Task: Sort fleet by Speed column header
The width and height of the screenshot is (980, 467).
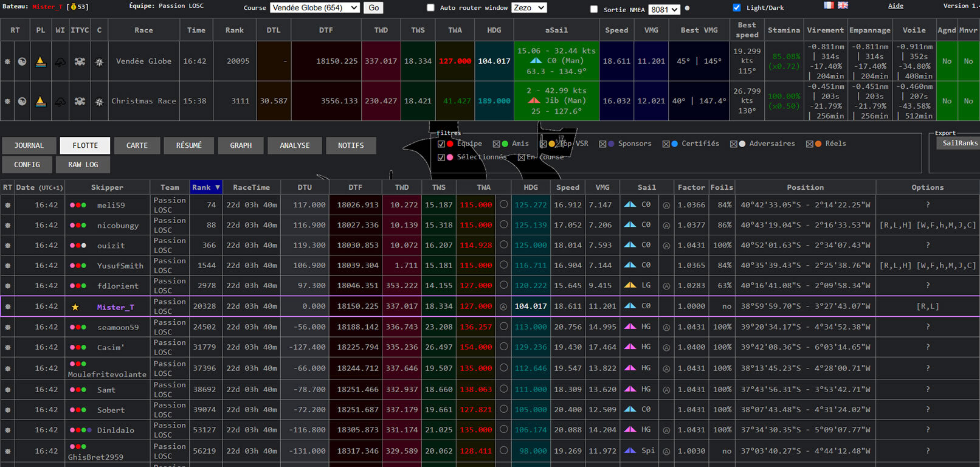Action: pyautogui.click(x=568, y=187)
